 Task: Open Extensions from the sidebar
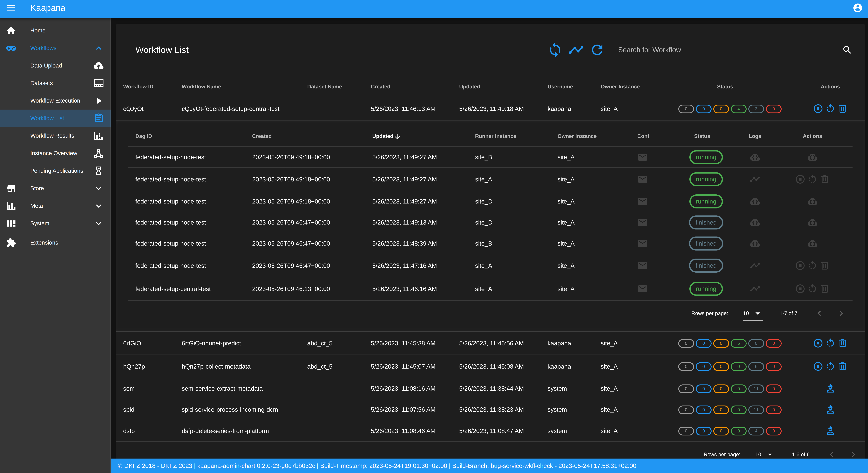(55, 243)
